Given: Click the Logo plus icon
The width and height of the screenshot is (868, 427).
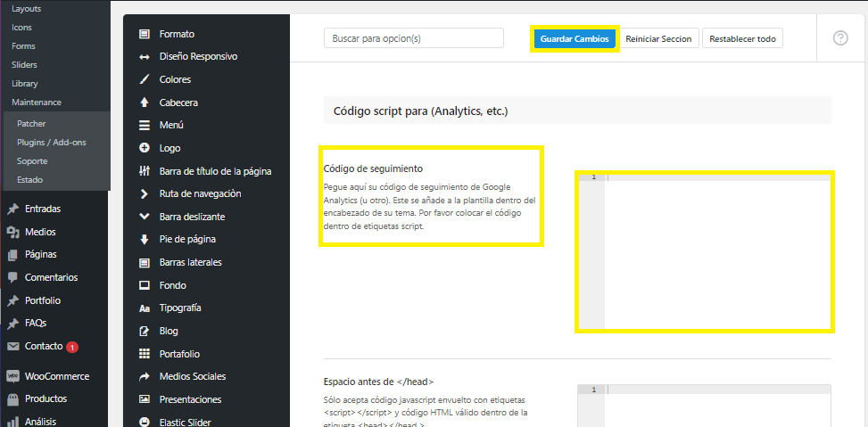Looking at the screenshot, I should tap(145, 148).
